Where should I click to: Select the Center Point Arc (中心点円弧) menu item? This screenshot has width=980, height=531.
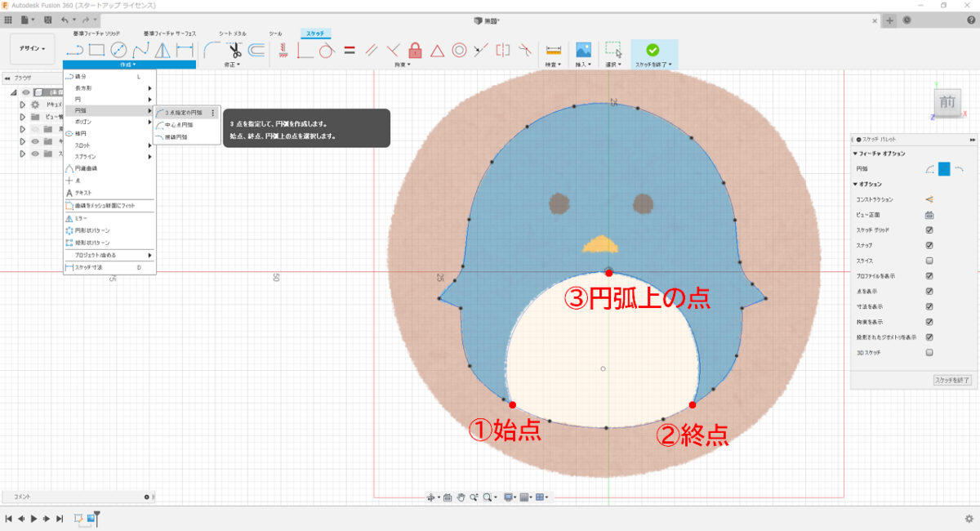pyautogui.click(x=186, y=125)
